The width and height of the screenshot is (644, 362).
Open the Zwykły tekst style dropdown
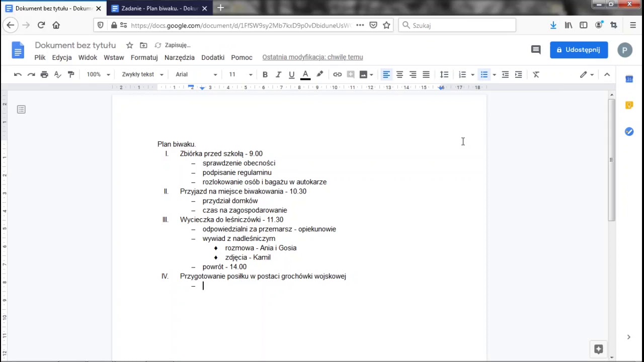(x=142, y=74)
